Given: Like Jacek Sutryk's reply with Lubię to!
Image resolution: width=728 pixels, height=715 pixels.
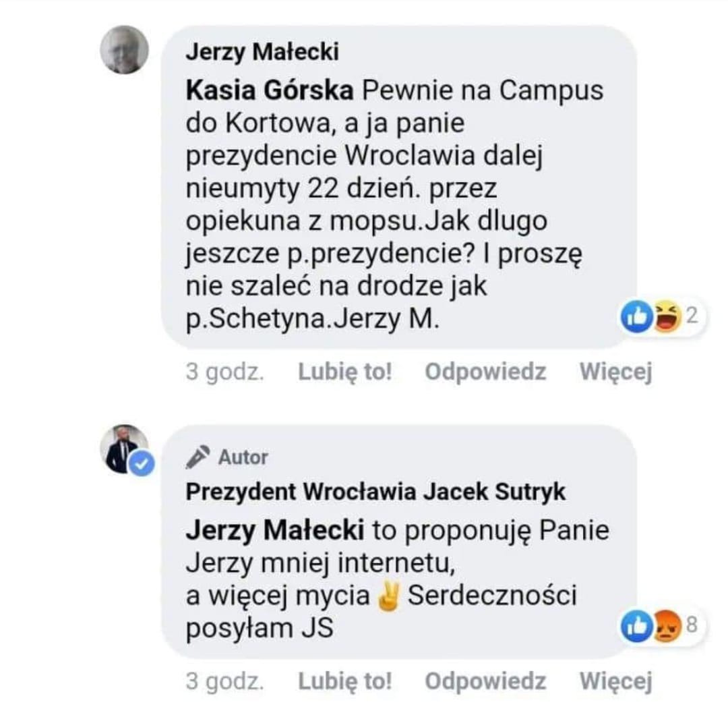Looking at the screenshot, I should [345, 681].
